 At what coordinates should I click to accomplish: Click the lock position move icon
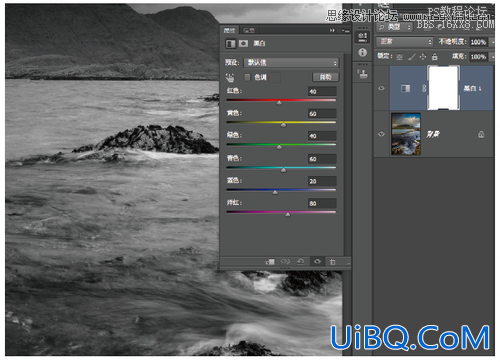click(x=423, y=57)
